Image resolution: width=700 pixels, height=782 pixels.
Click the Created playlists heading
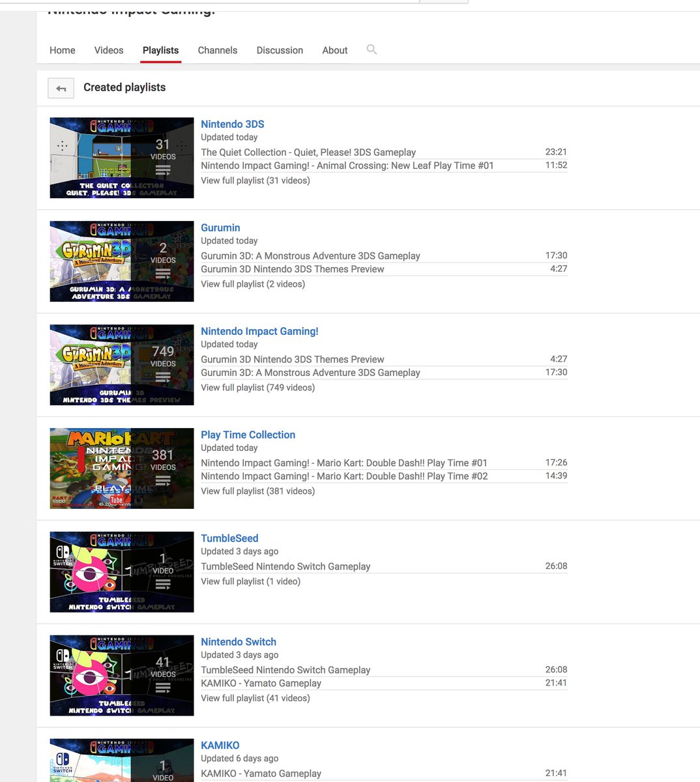124,87
